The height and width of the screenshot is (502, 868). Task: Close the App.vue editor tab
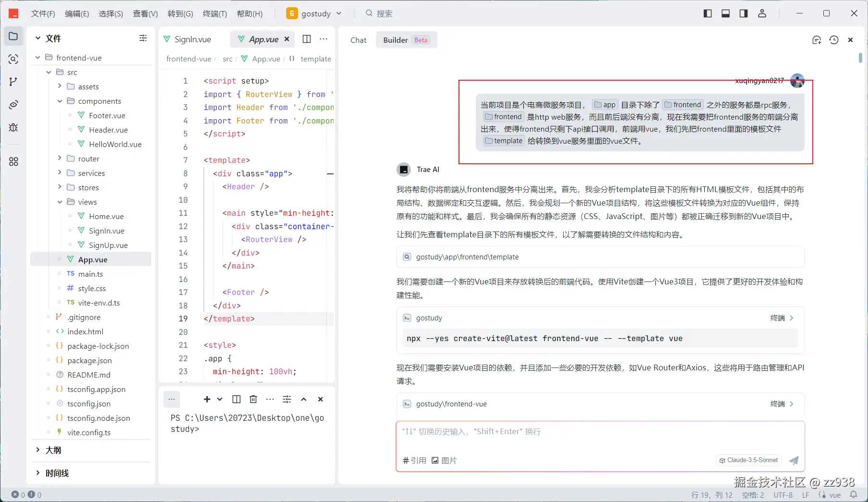(x=287, y=39)
